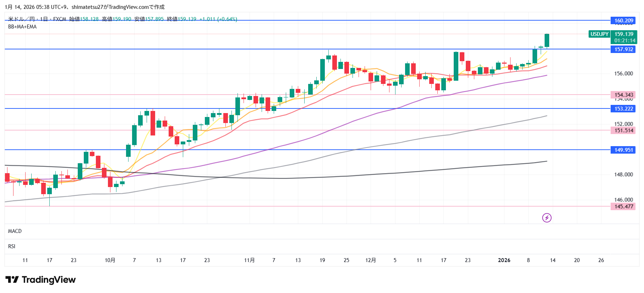The width and height of the screenshot is (644, 293).
Task: Click the 160.209 blue price line label
Action: click(x=623, y=21)
